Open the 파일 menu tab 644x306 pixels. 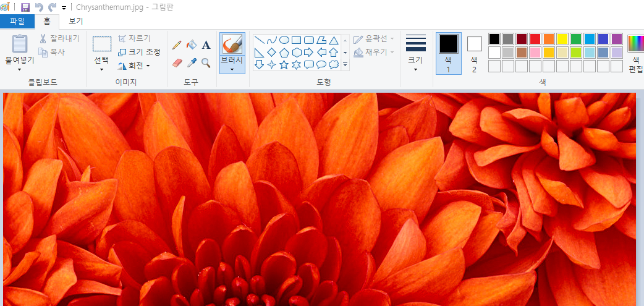point(17,22)
